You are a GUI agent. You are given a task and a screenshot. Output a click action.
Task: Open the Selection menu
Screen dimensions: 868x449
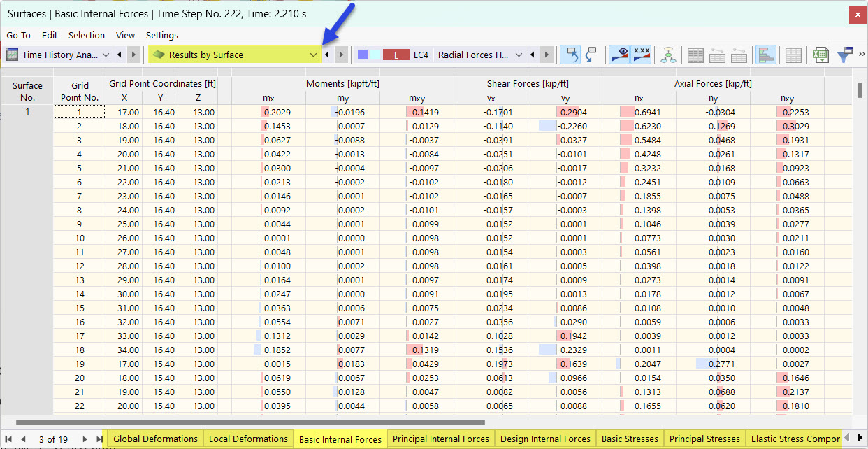pos(87,35)
